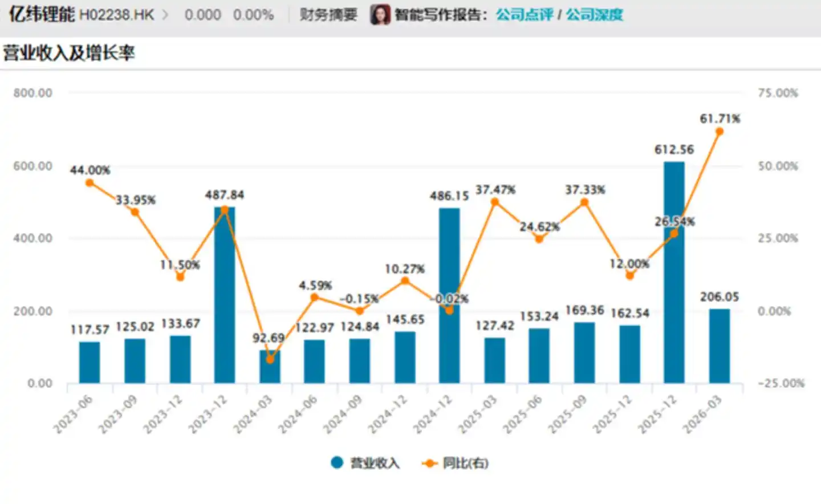This screenshot has width=821, height=504.
Task: Select the 92.69 revenue bar
Action: (x=270, y=367)
